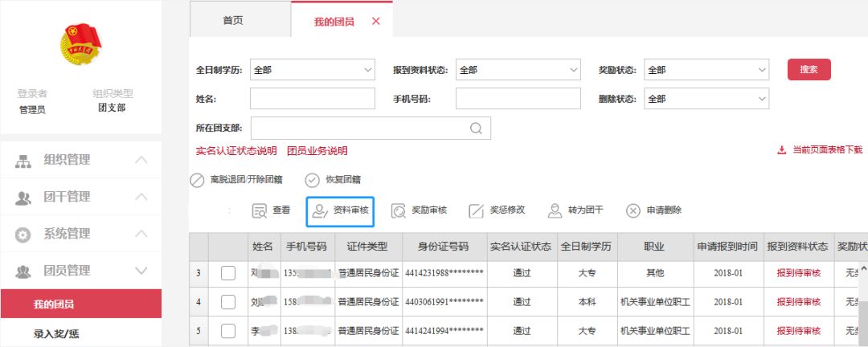The height and width of the screenshot is (347, 868).
Task: Click the 手机号码 input field
Action: (x=518, y=99)
